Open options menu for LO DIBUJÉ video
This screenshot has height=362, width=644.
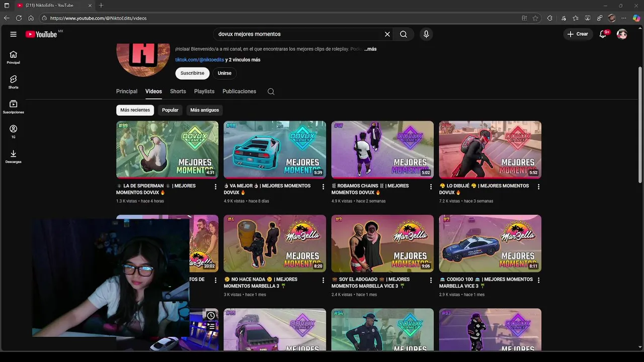click(538, 187)
